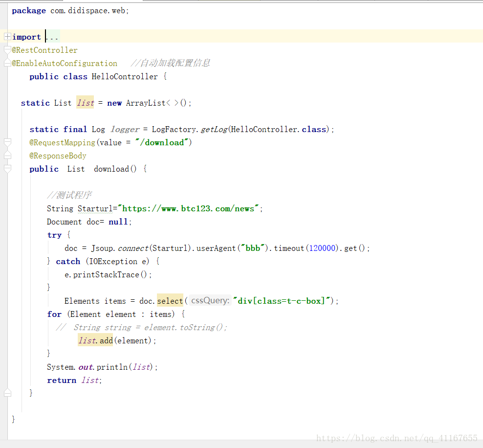
Task: Collapse the @RestController annotation region
Action: tap(6, 50)
